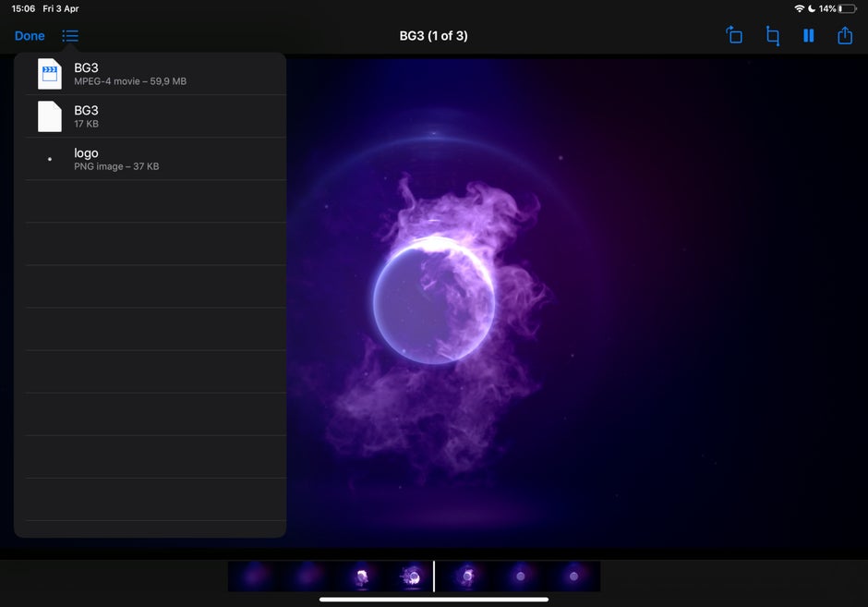Tap the Wi-Fi status icon
This screenshot has height=607, width=868.
coord(799,8)
